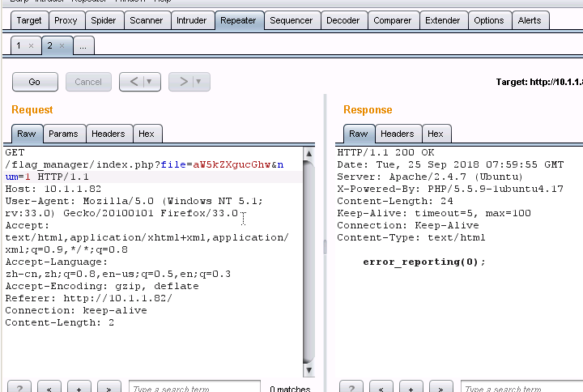
Task: Focus the response search term field
Action: click(x=522, y=387)
